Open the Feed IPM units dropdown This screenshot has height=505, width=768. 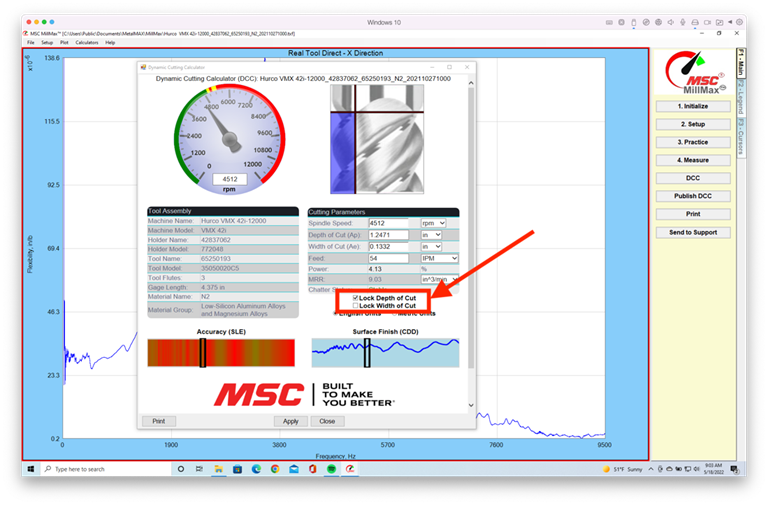439,258
